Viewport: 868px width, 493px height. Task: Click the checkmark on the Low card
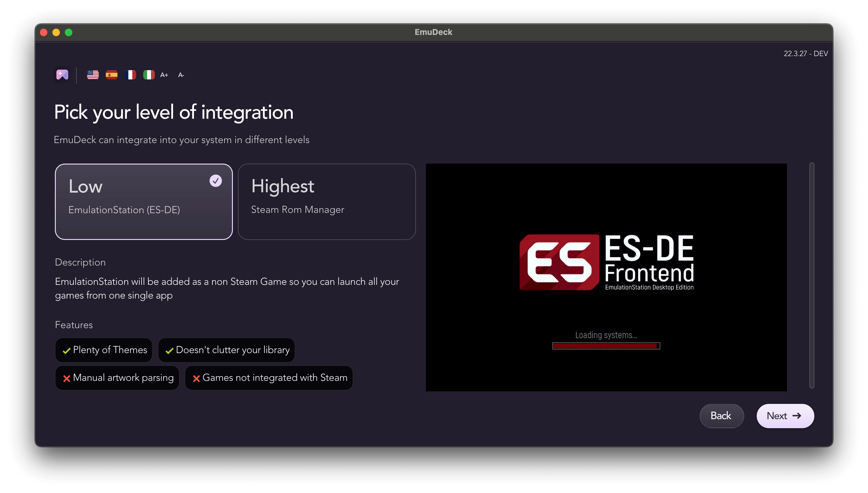point(215,181)
